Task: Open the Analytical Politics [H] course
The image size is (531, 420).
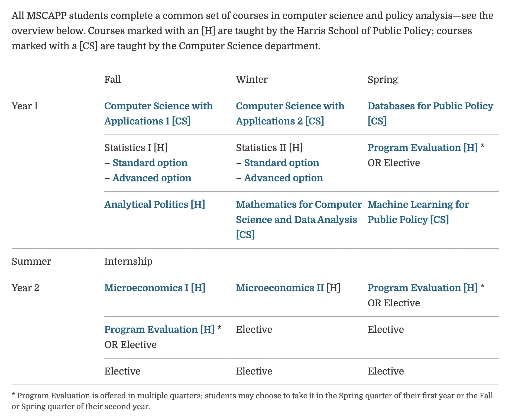Action: point(154,205)
